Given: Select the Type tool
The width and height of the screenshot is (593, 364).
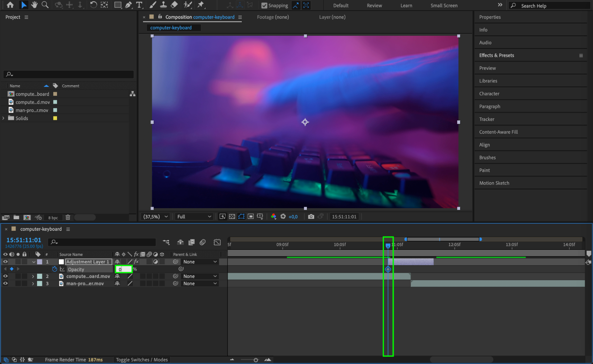Looking at the screenshot, I should pos(139,5).
